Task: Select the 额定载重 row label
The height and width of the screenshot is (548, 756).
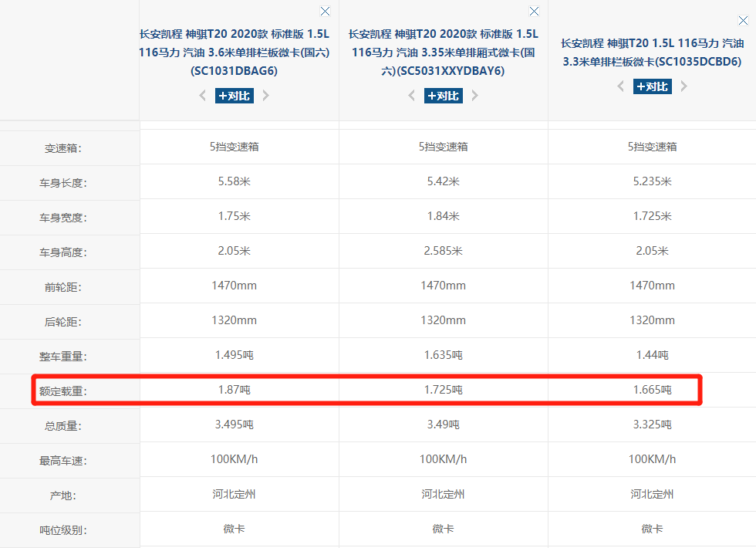Action: (x=63, y=391)
